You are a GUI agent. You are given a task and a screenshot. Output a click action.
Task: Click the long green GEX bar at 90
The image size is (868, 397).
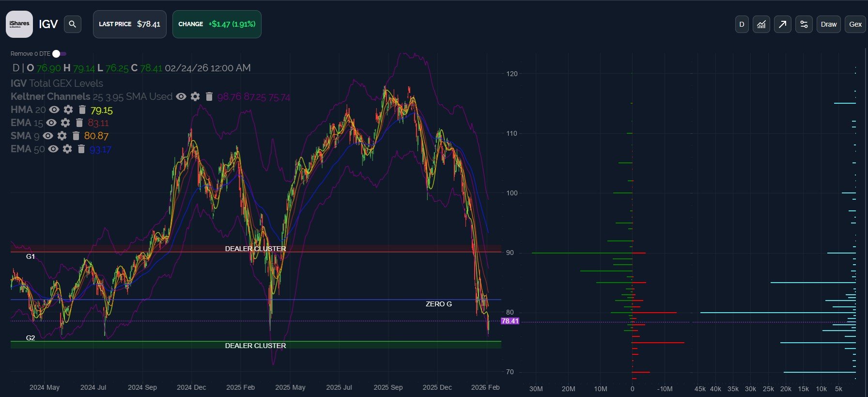pyautogui.click(x=582, y=253)
